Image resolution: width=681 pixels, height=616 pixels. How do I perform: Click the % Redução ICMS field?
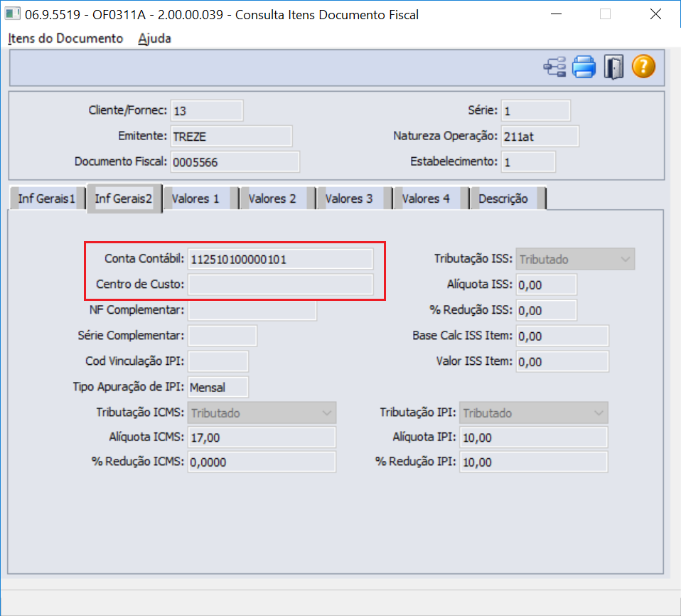(x=262, y=462)
